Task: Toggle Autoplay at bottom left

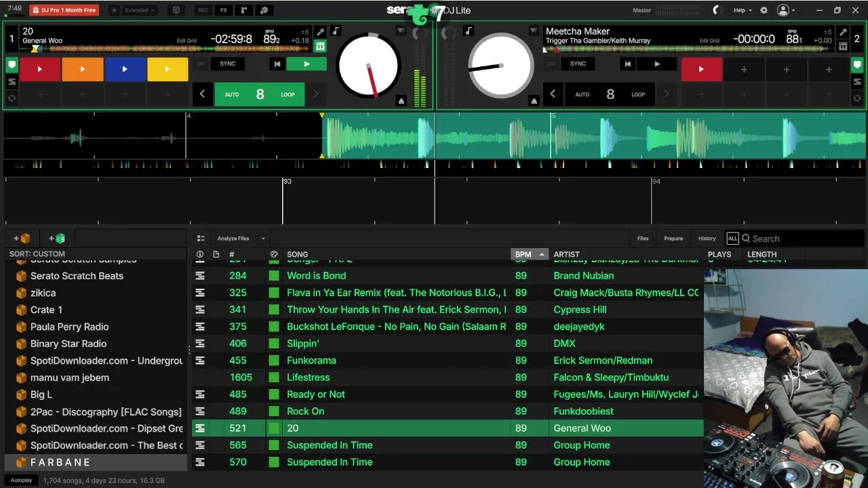Action: pos(21,481)
